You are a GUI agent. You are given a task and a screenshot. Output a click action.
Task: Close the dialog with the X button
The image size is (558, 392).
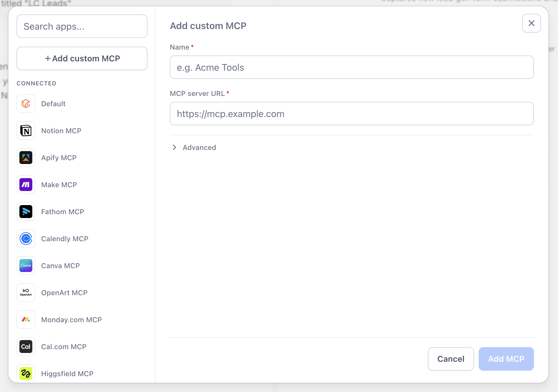(x=532, y=23)
